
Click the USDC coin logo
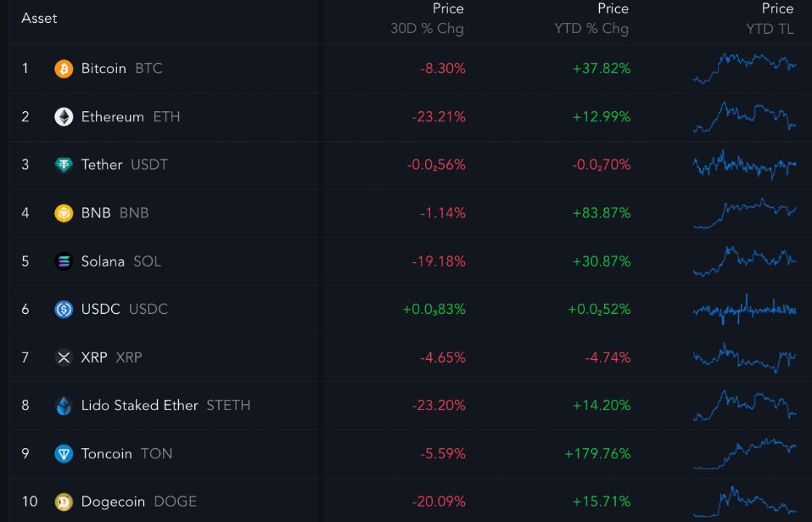pyautogui.click(x=64, y=309)
